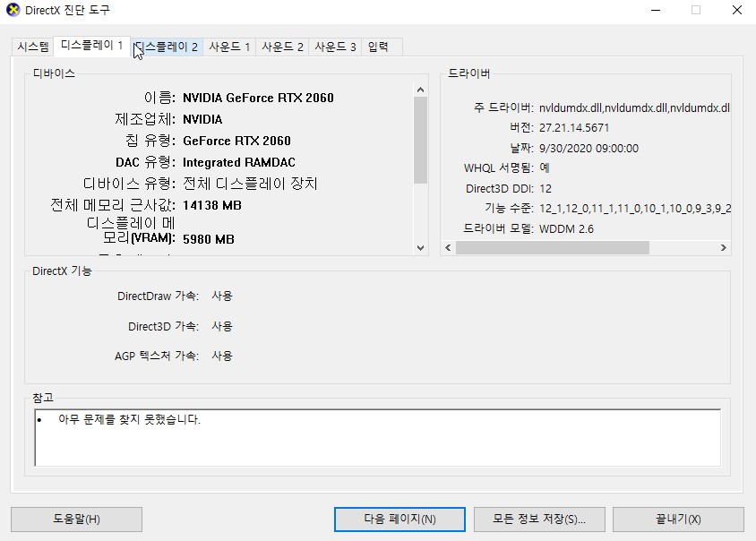Open the 사운드 3 tab

tap(336, 47)
